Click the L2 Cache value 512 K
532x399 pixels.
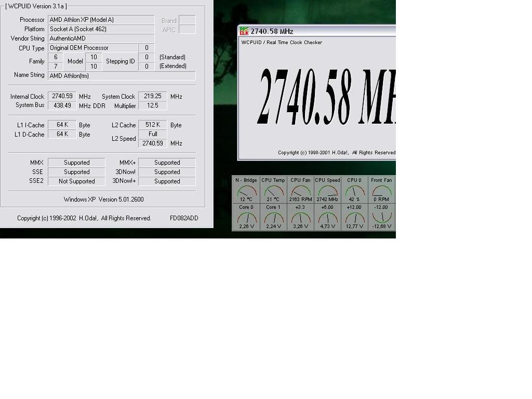click(x=153, y=125)
